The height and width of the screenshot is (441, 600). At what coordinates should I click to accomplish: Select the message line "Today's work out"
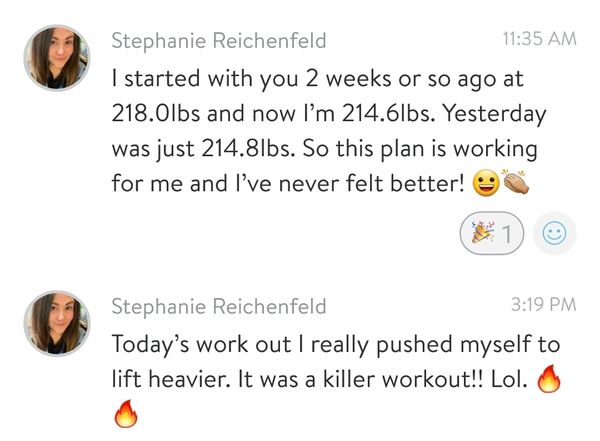[x=336, y=345]
